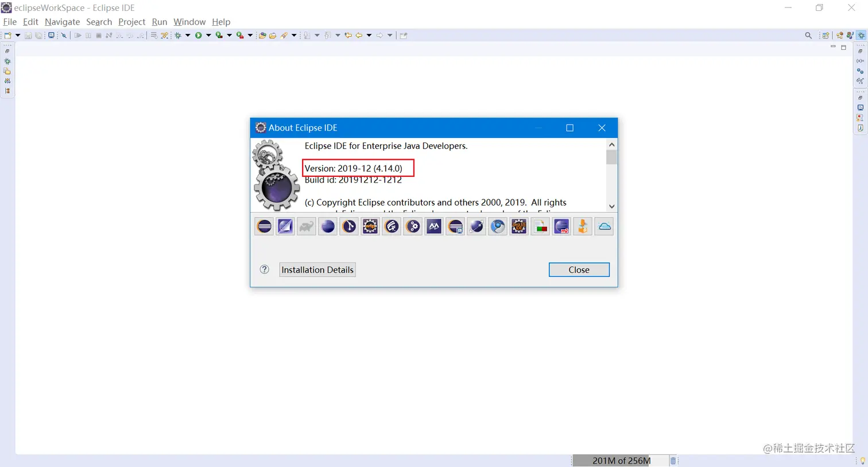Screen dimensions: 868x467
Task: Click the WTP gear plugin icon
Action: coord(370,226)
